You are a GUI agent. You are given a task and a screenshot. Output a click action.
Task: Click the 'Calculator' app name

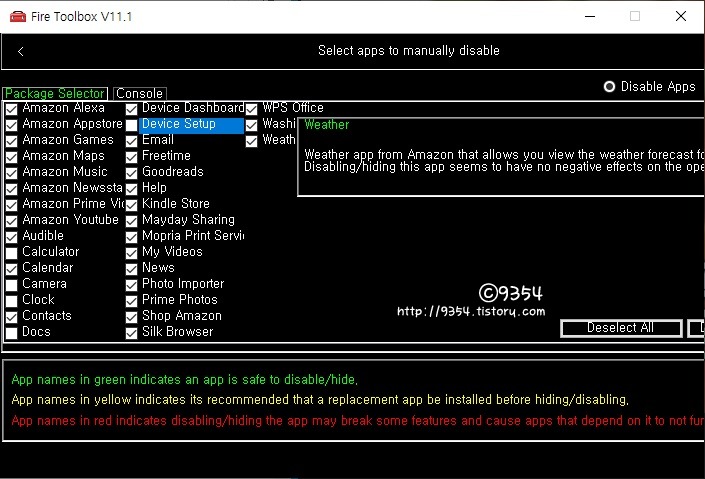coord(51,251)
